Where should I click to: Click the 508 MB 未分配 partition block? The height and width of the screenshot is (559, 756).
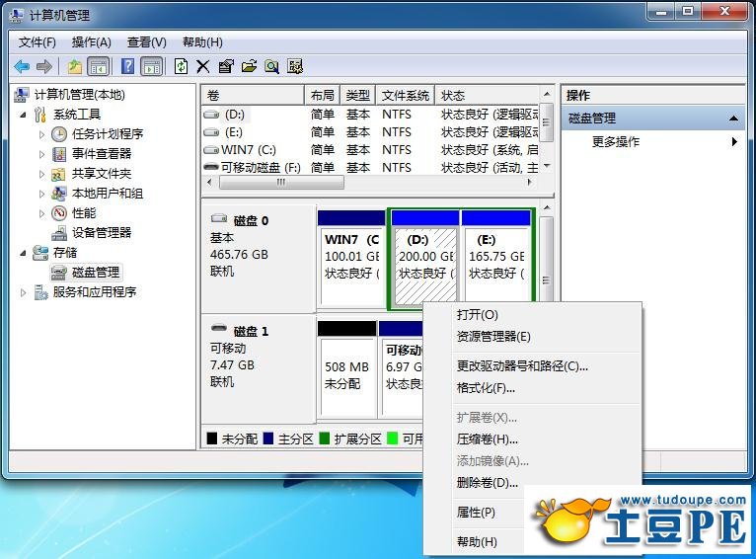[347, 370]
